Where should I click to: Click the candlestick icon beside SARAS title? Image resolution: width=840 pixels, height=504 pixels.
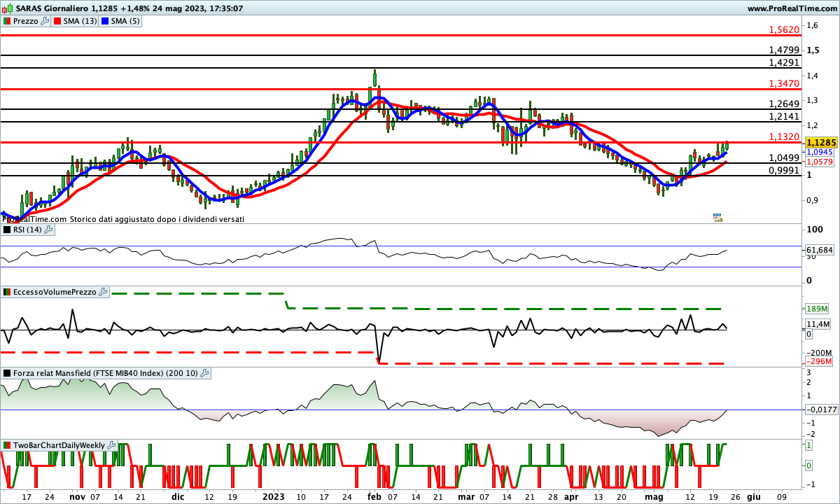(6, 8)
